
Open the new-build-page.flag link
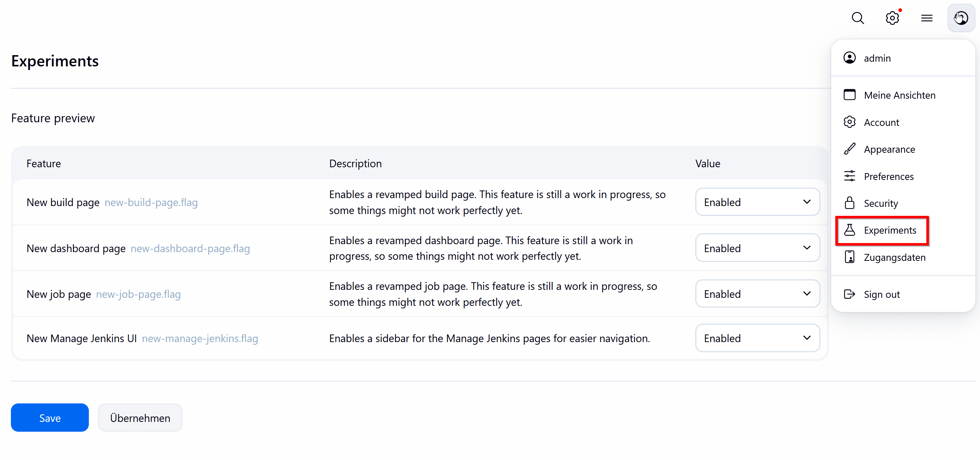151,202
